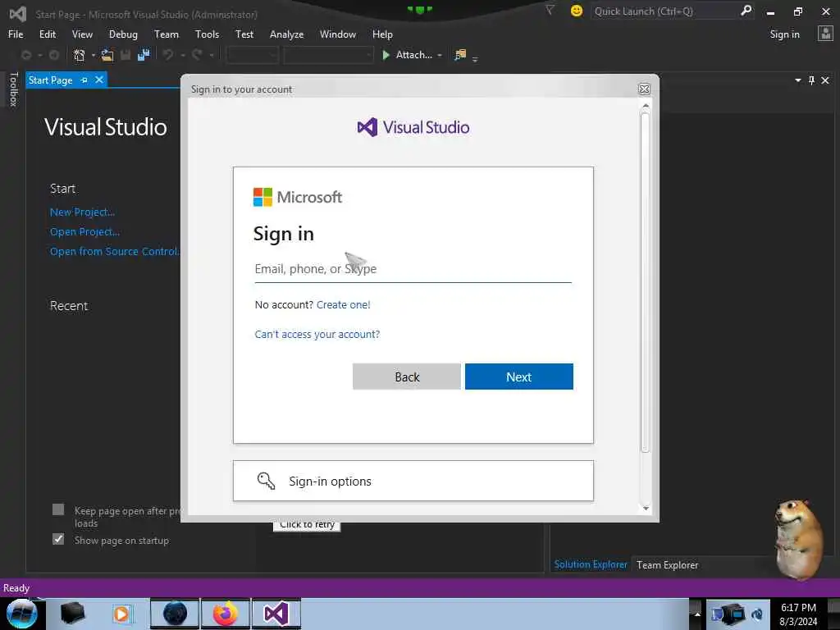Open the Team menu
Screen dimensions: 840x630
coord(166,34)
